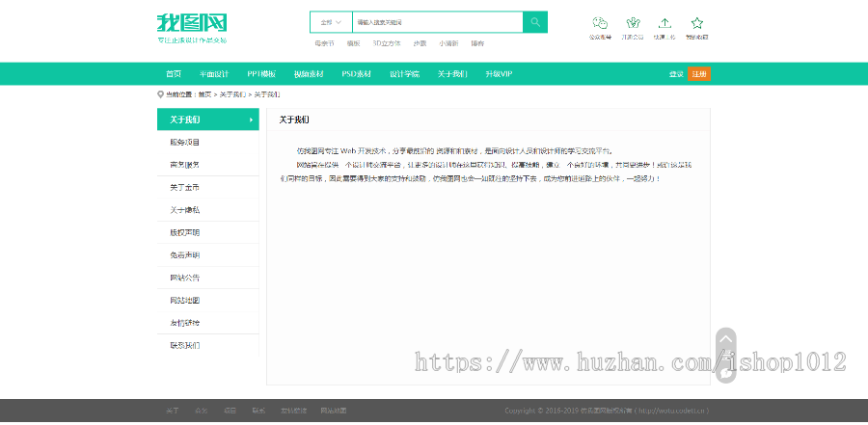Click the back-to-top chevron button
Image resolution: width=868 pixels, height=425 pixels.
click(726, 339)
